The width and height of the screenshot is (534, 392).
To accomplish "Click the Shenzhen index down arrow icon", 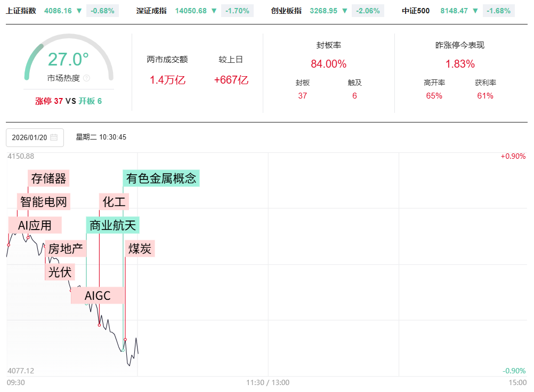I will tap(214, 11).
